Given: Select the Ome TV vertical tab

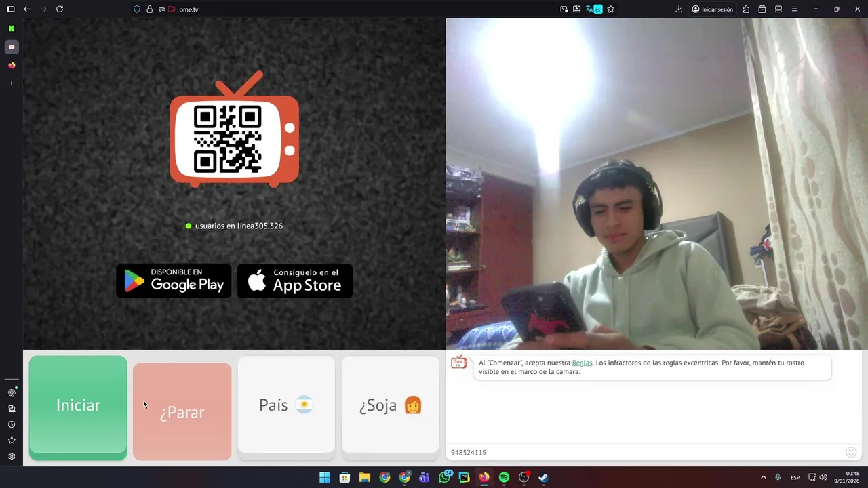Looking at the screenshot, I should [x=12, y=47].
